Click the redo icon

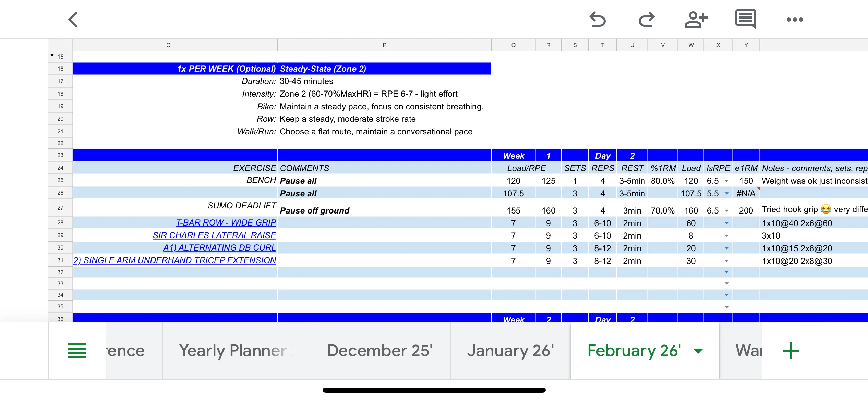[x=647, y=19]
